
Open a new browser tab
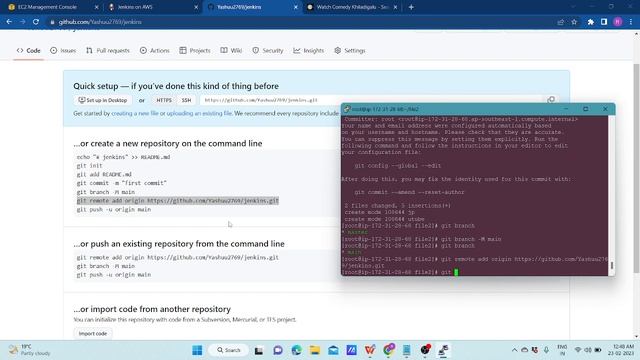[411, 7]
